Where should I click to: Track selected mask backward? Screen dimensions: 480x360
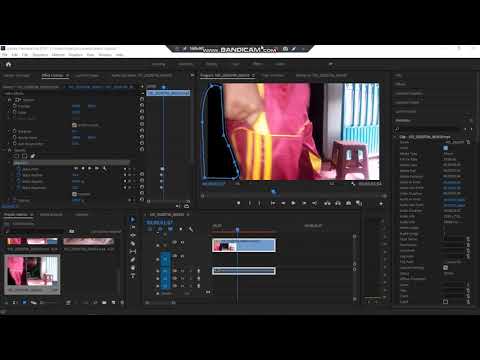click(83, 169)
